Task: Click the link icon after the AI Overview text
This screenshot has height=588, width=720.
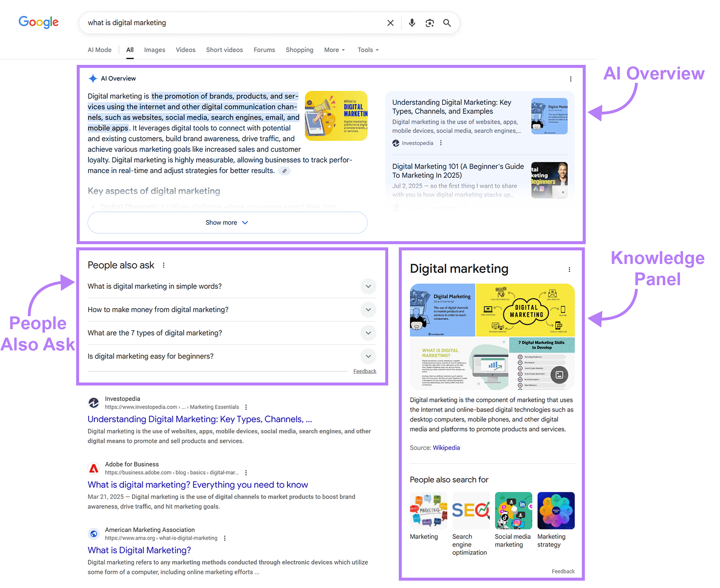Action: coord(284,171)
